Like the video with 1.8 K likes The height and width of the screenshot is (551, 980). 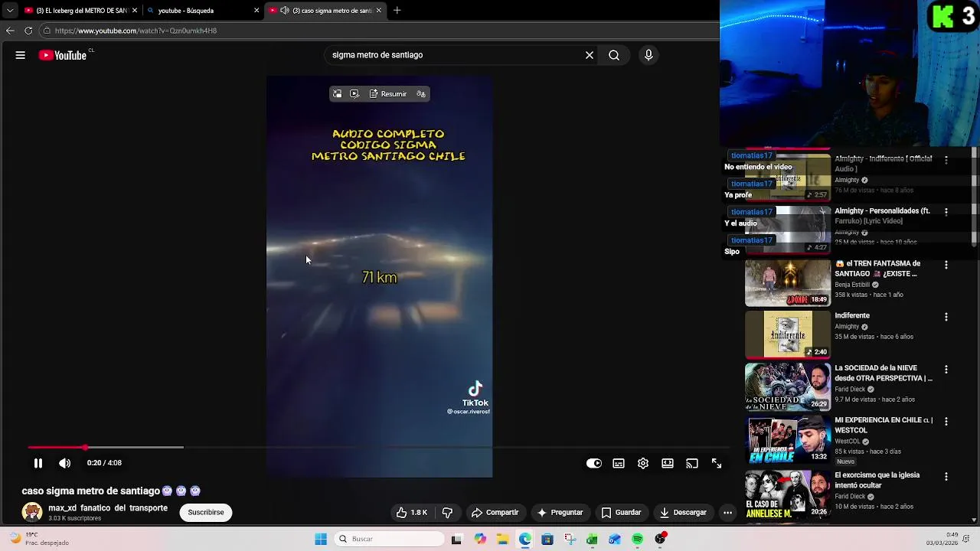click(x=412, y=513)
